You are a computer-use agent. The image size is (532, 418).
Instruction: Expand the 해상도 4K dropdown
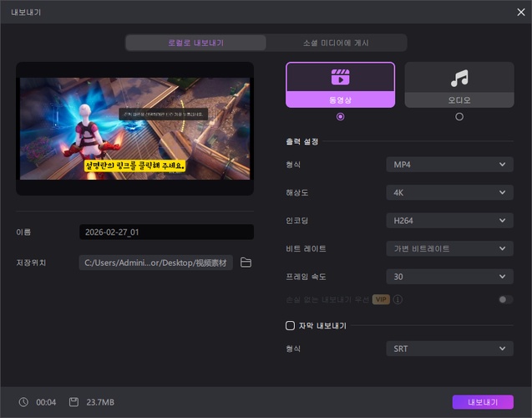tap(449, 193)
